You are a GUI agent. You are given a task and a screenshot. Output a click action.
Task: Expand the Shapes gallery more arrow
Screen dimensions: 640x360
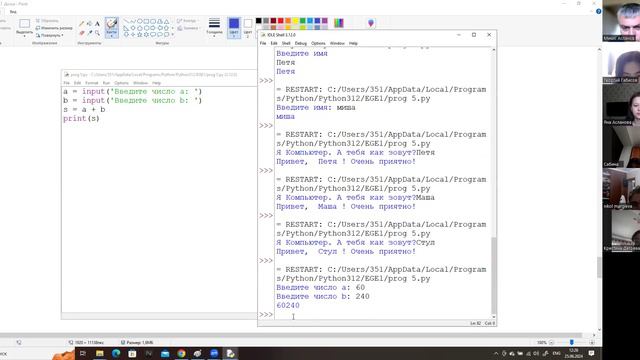[x=173, y=34]
